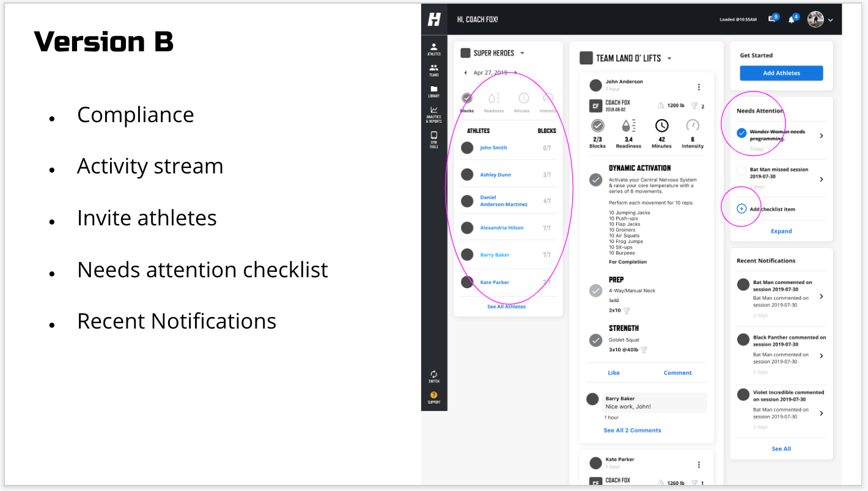
Task: Open Violet Incredible commented notification chevron
Action: click(822, 413)
